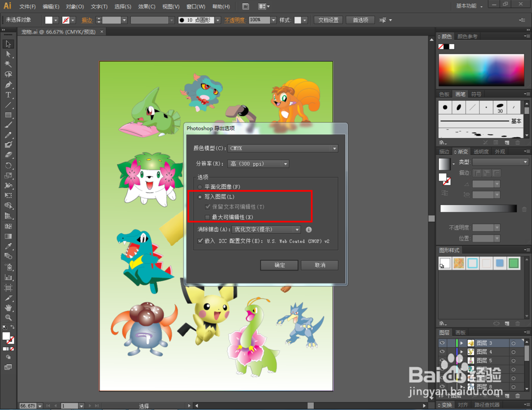Viewport: 532px width, 410px height.
Task: Select the Shape Builder tool
Action: pos(8,206)
